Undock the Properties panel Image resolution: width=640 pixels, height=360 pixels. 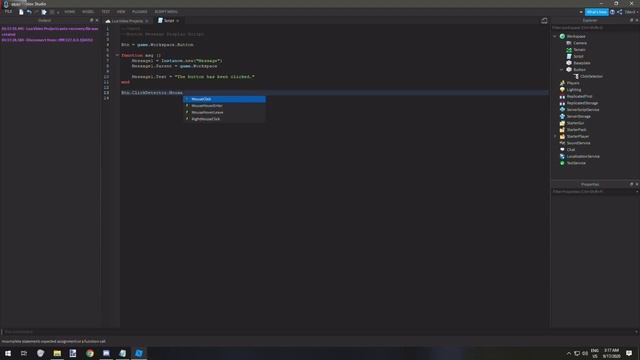631,184
